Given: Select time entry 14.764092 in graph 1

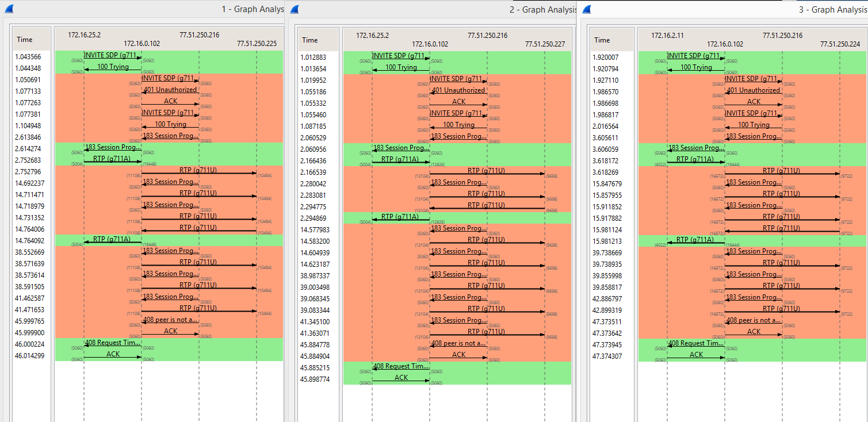Looking at the screenshot, I should 28,240.
